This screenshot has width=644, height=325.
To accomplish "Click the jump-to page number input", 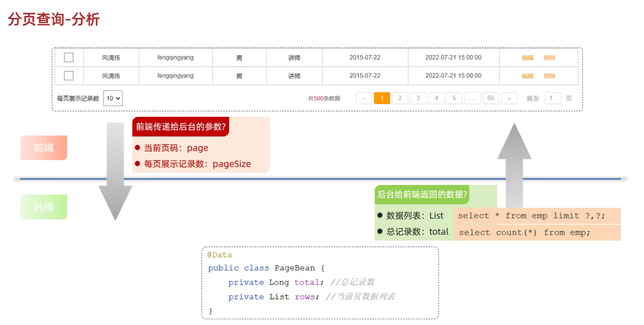I will pyautogui.click(x=553, y=98).
